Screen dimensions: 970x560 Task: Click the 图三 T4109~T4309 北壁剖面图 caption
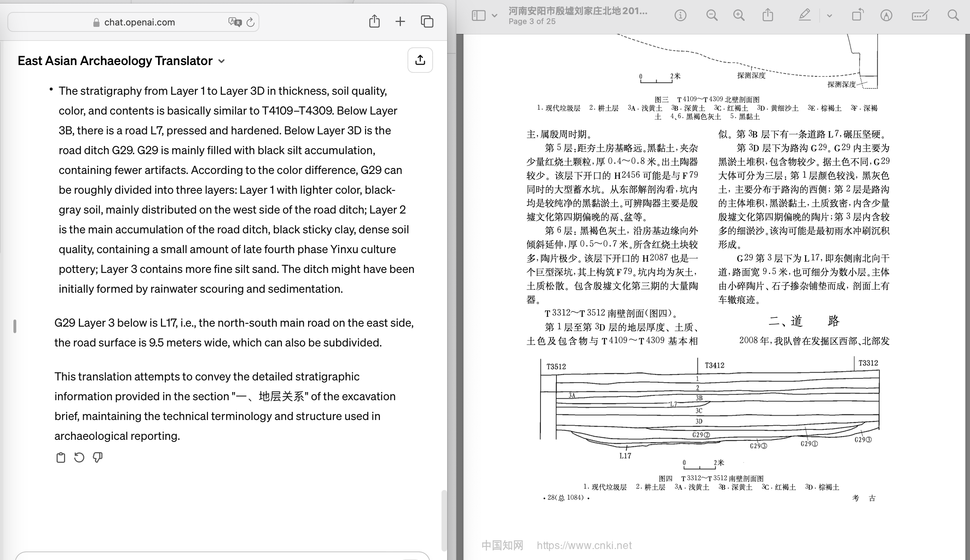pos(707,99)
